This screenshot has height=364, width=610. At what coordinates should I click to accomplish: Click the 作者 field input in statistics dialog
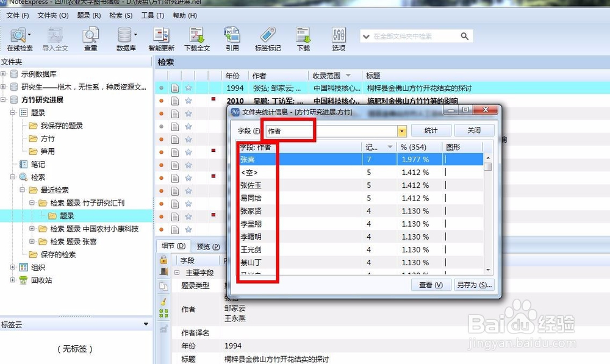pyautogui.click(x=331, y=131)
